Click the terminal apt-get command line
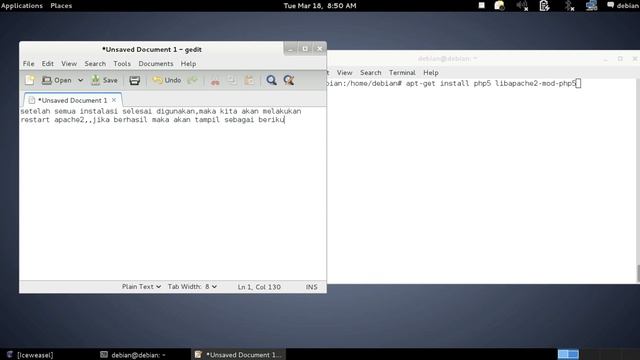640x360 pixels. [453, 83]
